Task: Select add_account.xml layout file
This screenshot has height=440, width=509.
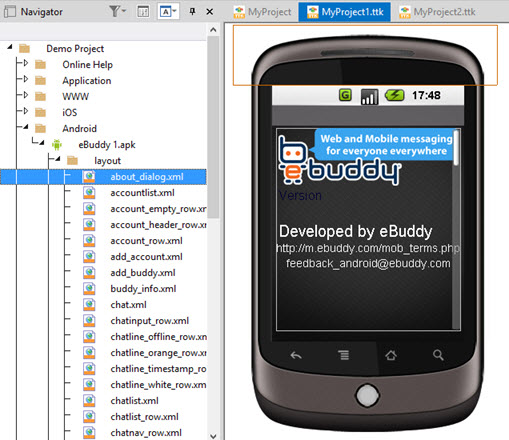Action: (x=146, y=257)
